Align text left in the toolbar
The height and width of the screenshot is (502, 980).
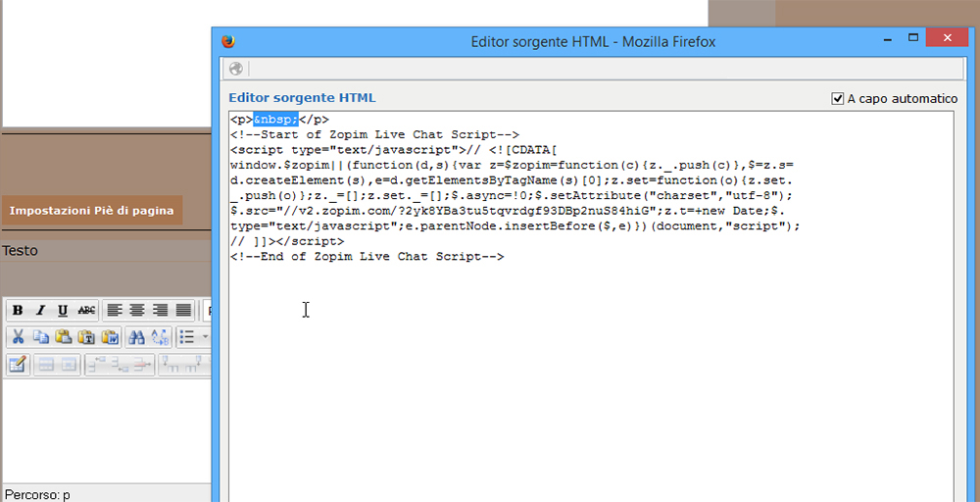click(115, 310)
